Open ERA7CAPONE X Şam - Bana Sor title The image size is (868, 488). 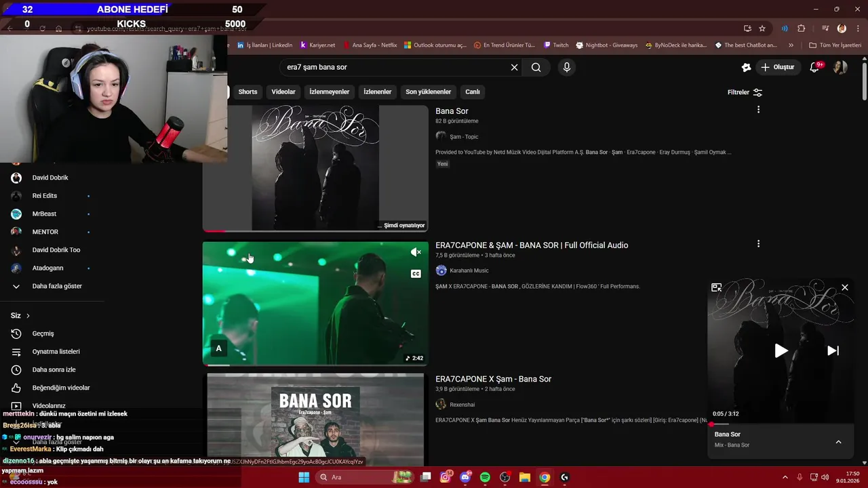coord(493,379)
